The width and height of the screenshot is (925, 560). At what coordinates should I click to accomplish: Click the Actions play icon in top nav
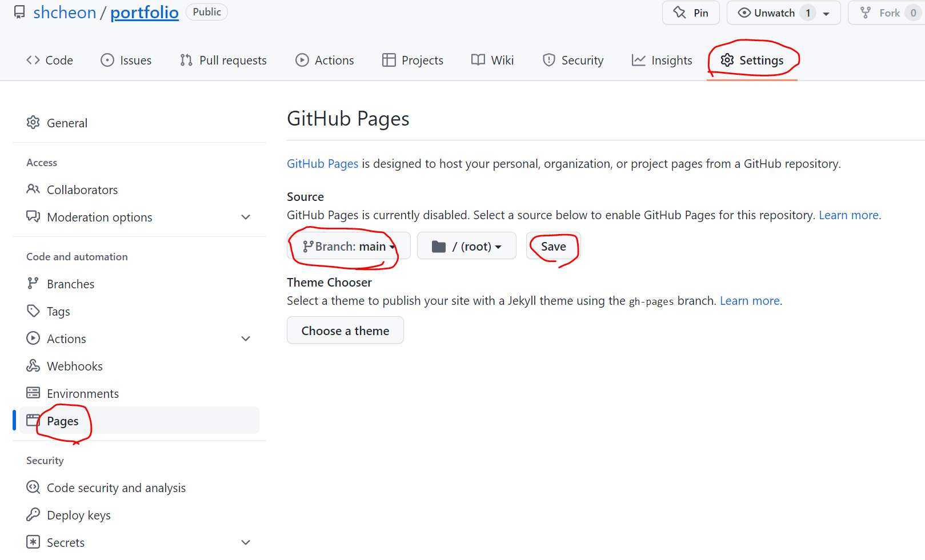pyautogui.click(x=302, y=60)
